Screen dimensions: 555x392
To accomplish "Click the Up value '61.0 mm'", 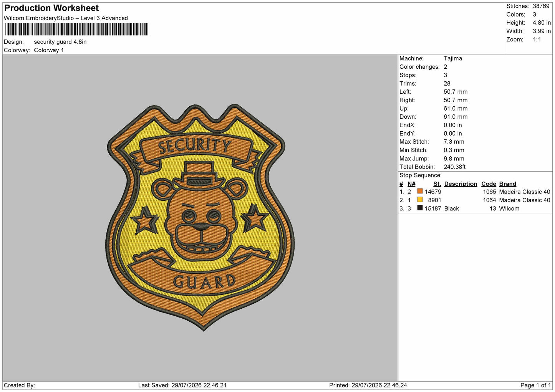I will tap(456, 109).
